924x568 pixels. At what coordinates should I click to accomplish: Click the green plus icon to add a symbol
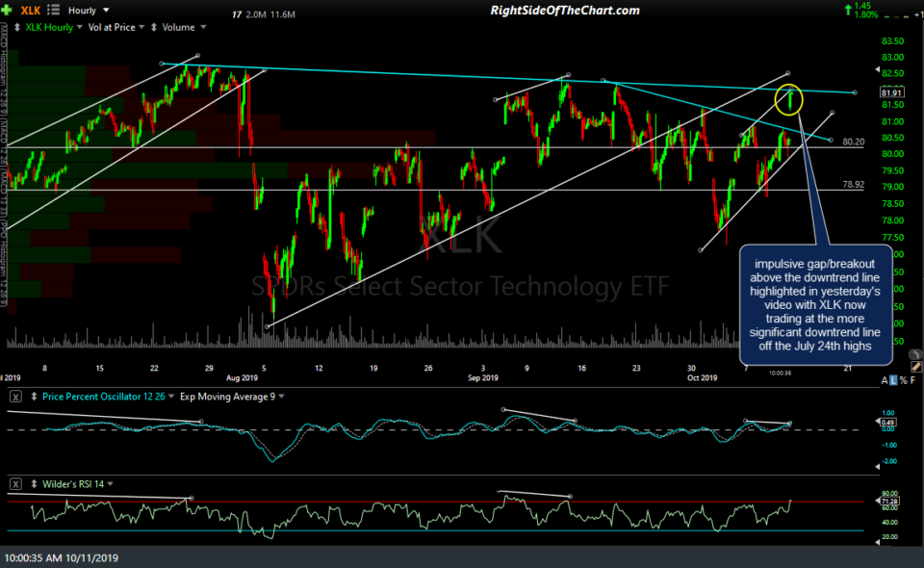click(7, 11)
